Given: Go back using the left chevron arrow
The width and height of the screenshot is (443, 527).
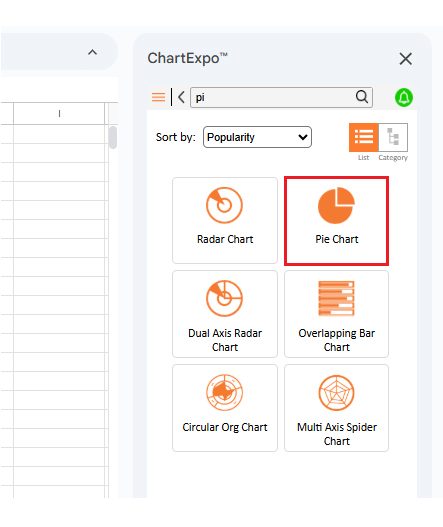Looking at the screenshot, I should click(x=181, y=97).
